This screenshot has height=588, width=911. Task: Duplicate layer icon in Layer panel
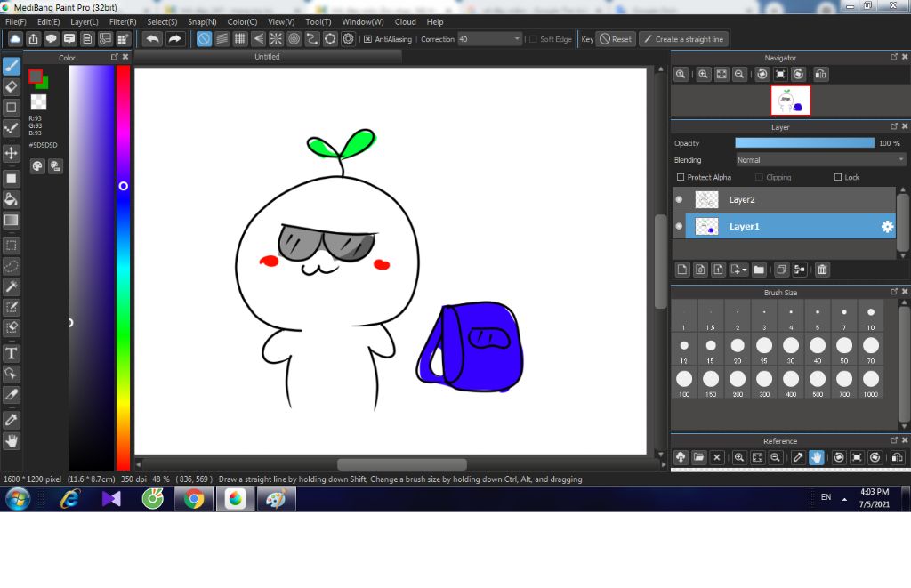[781, 270]
